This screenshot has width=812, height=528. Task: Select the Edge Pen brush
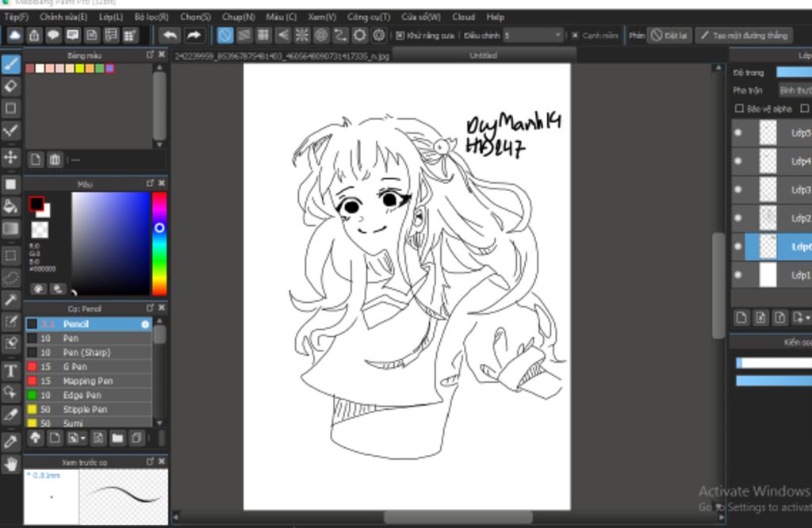[x=89, y=395]
